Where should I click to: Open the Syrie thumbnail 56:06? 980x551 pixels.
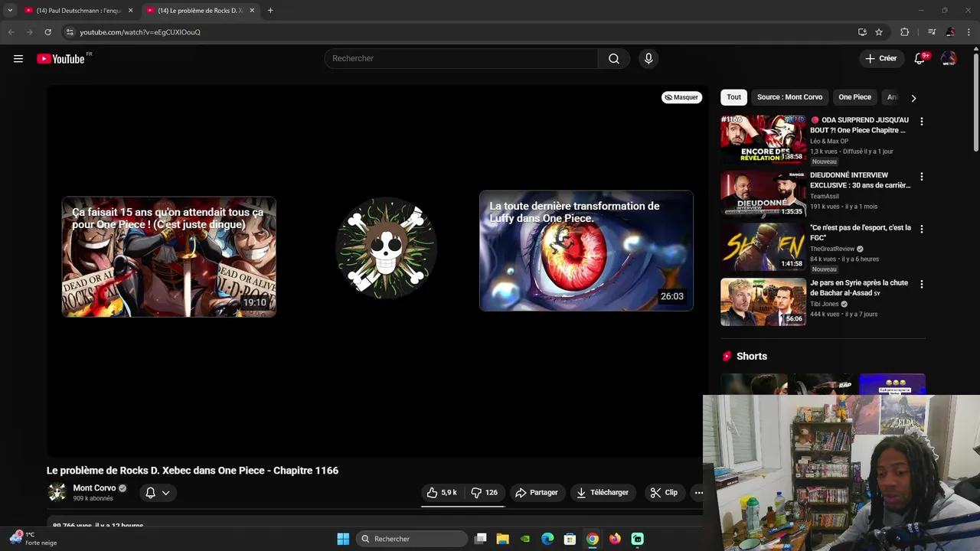pyautogui.click(x=763, y=302)
